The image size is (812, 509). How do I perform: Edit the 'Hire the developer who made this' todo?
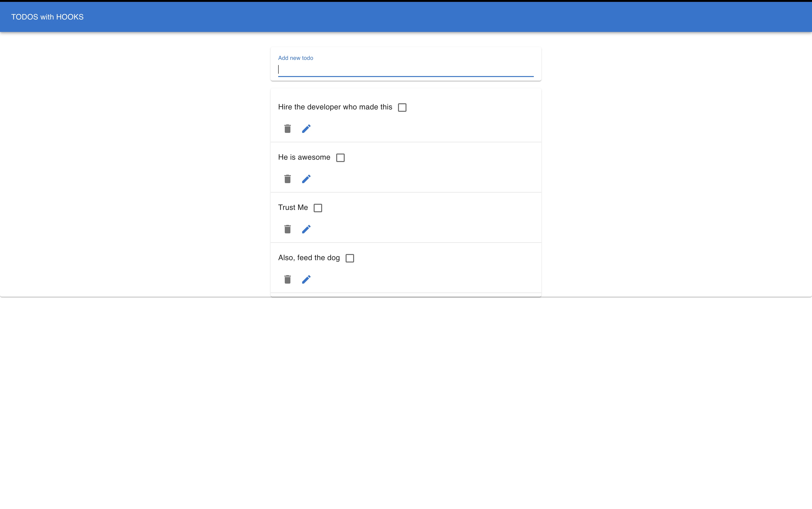point(306,129)
